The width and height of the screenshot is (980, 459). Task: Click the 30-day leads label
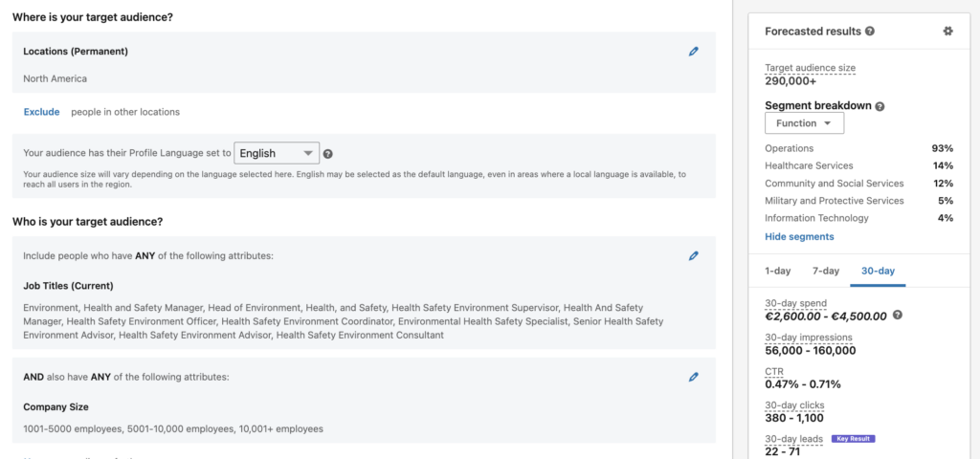(793, 439)
